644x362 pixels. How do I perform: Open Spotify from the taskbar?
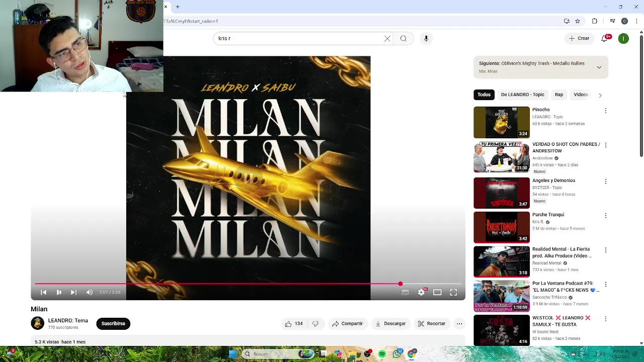pyautogui.click(x=382, y=354)
